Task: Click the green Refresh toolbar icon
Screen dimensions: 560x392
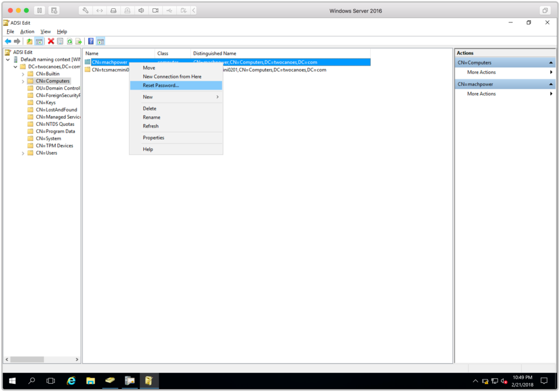Action: tap(69, 42)
